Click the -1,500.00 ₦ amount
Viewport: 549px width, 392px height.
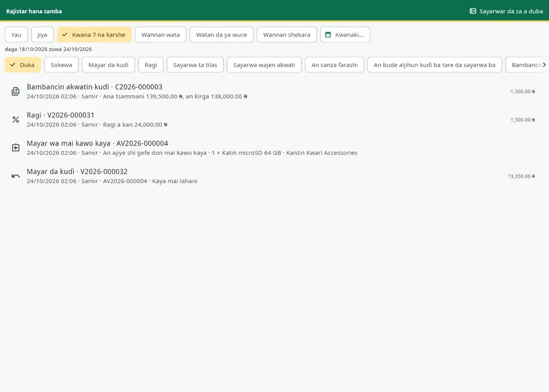tap(522, 92)
